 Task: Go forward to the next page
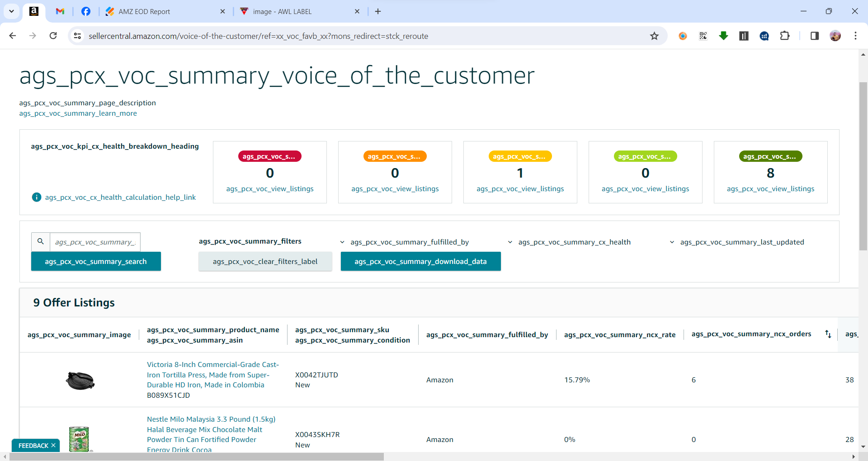pos(33,36)
